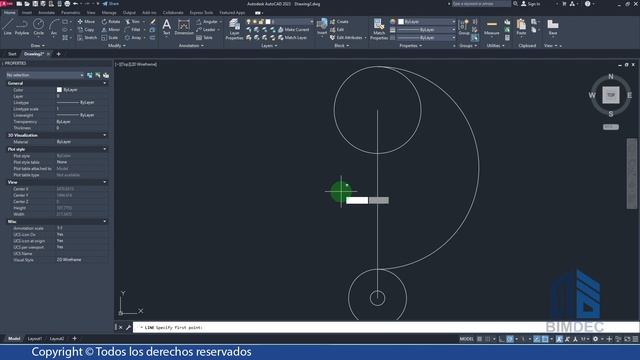This screenshot has height=360, width=640.
Task: Toggle clean screen in status bar
Action: 627,339
